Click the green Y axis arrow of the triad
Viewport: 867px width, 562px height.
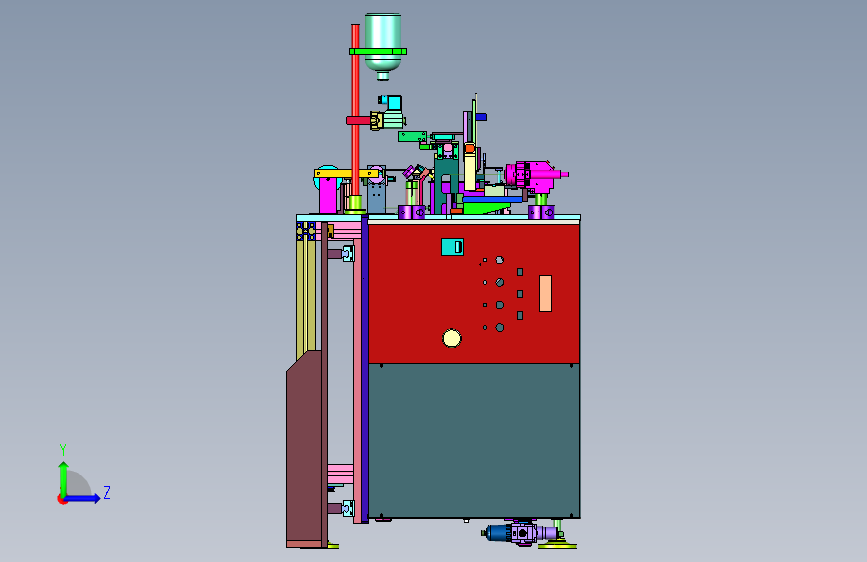[x=64, y=478]
